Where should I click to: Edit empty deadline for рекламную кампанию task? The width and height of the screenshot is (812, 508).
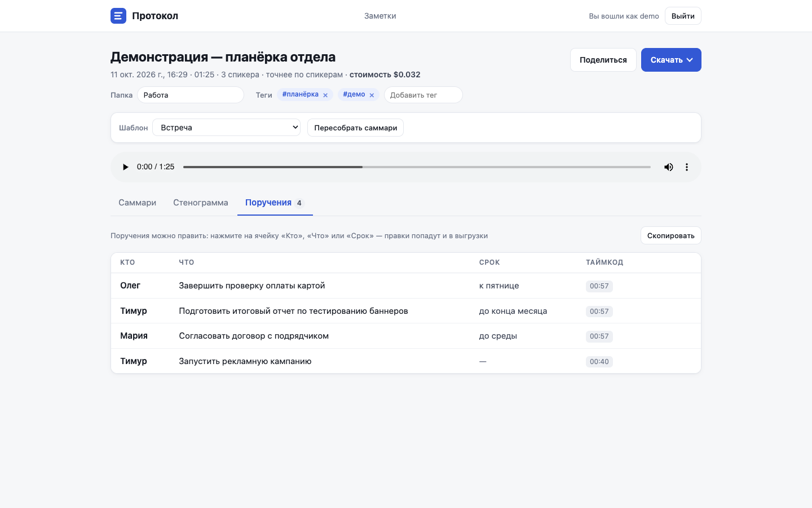coord(483,361)
